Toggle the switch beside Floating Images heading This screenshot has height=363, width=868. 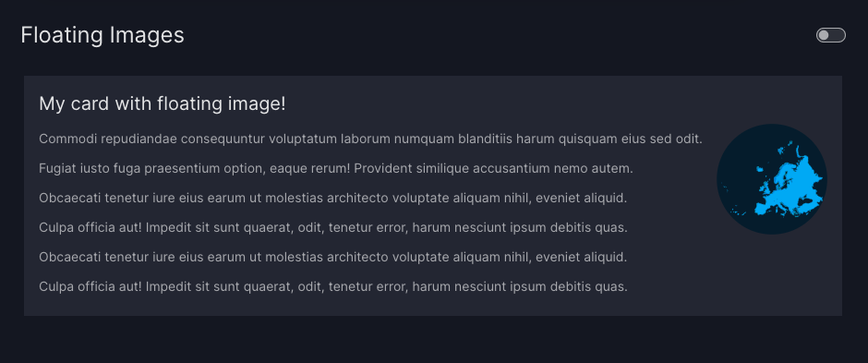click(830, 35)
